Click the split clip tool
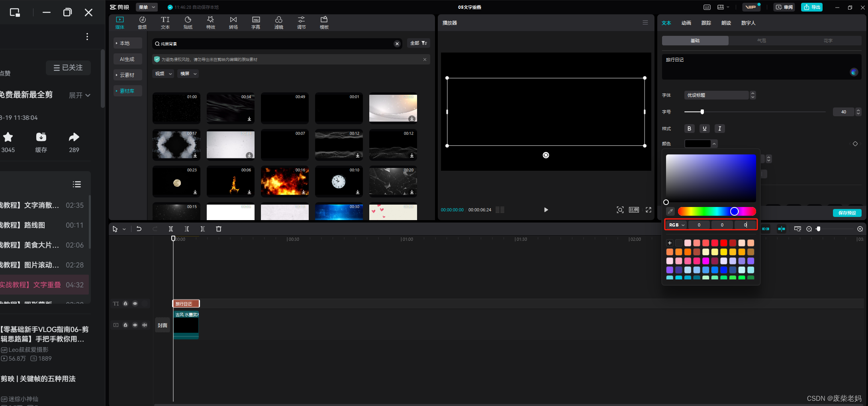Viewport: 868px width, 406px height. tap(171, 229)
